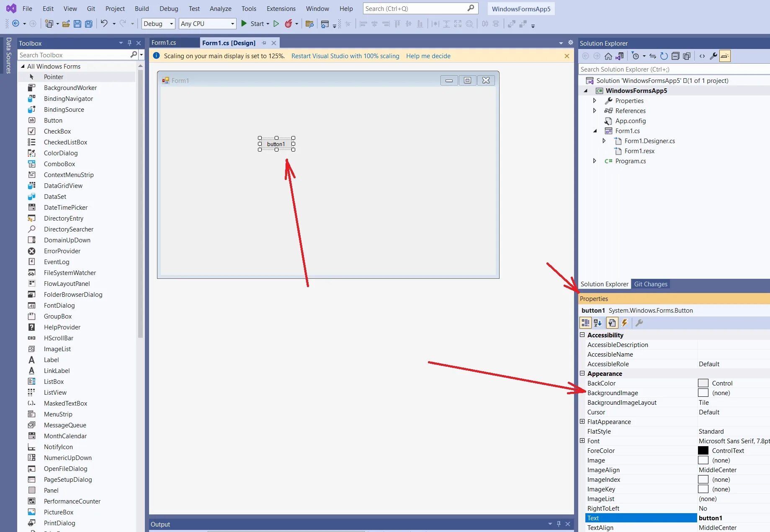Click the Undo arrow icon
Viewport: 770px width, 532px height.
tap(104, 23)
